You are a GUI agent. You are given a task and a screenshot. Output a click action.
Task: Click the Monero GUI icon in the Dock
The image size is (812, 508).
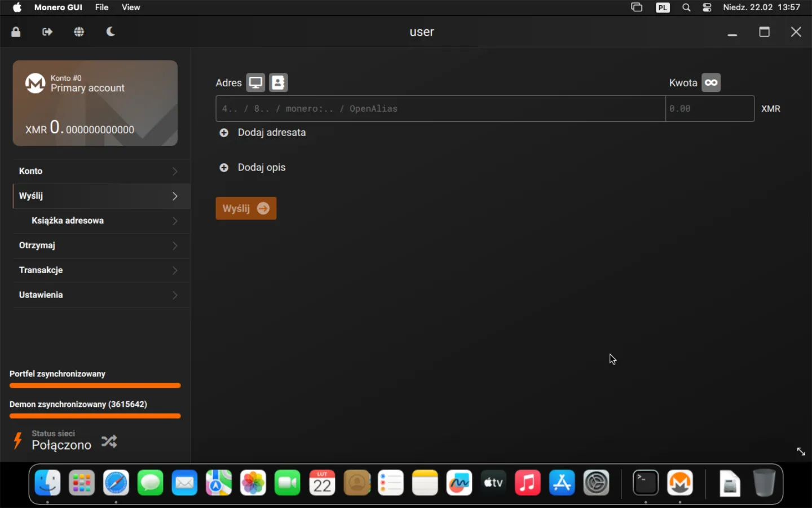pyautogui.click(x=680, y=483)
